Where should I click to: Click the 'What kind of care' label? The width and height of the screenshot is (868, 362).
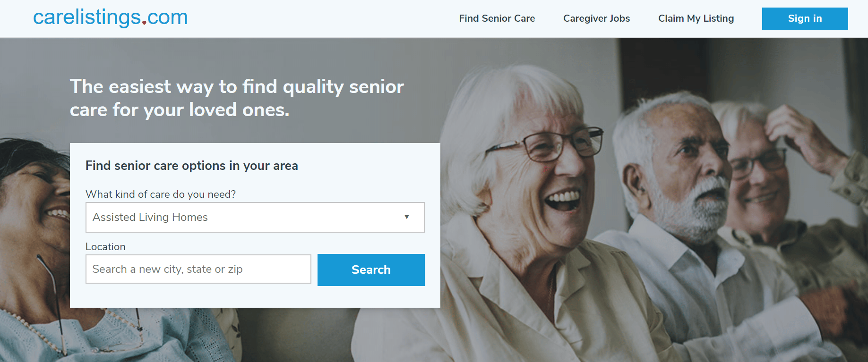pyautogui.click(x=160, y=194)
